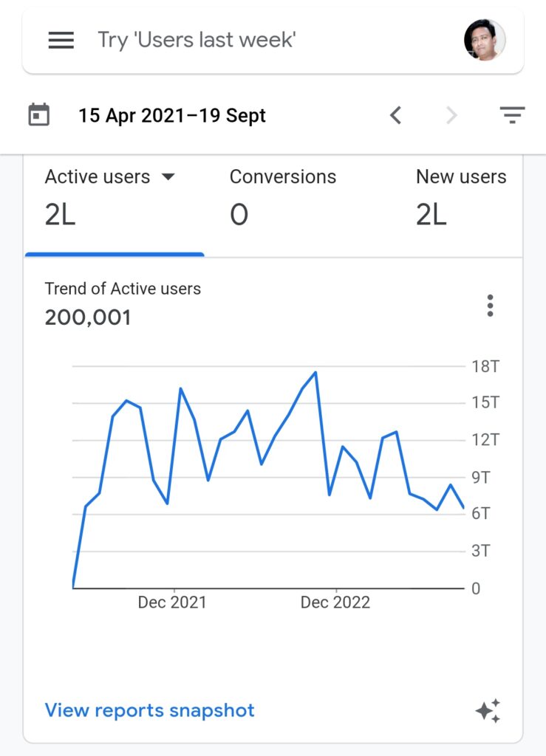Select the Conversions metric tab
The height and width of the screenshot is (756, 546).
[x=282, y=196]
